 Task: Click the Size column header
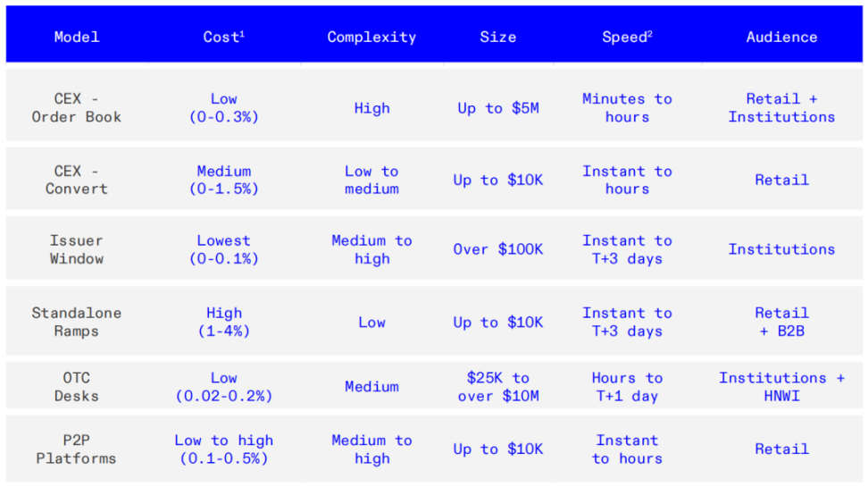tap(497, 38)
